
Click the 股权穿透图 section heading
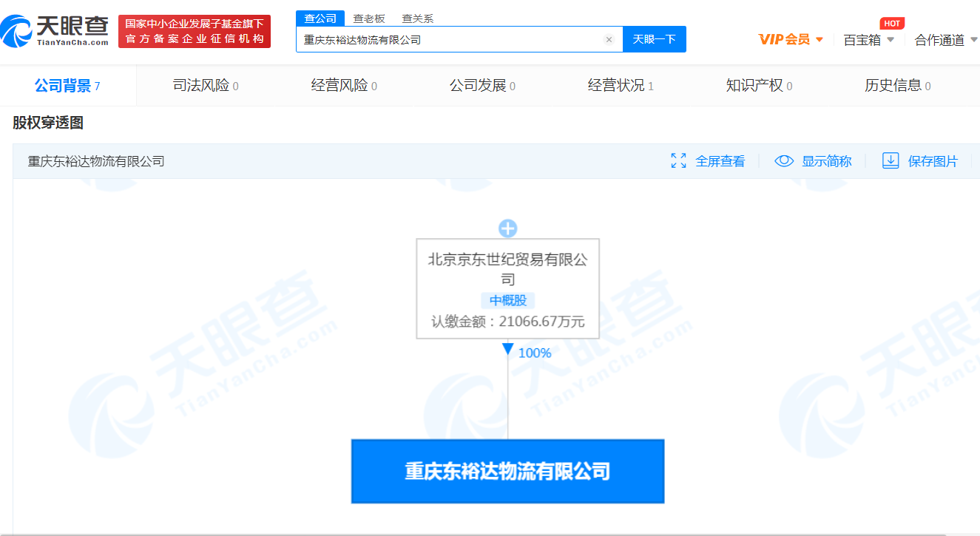coord(47,123)
